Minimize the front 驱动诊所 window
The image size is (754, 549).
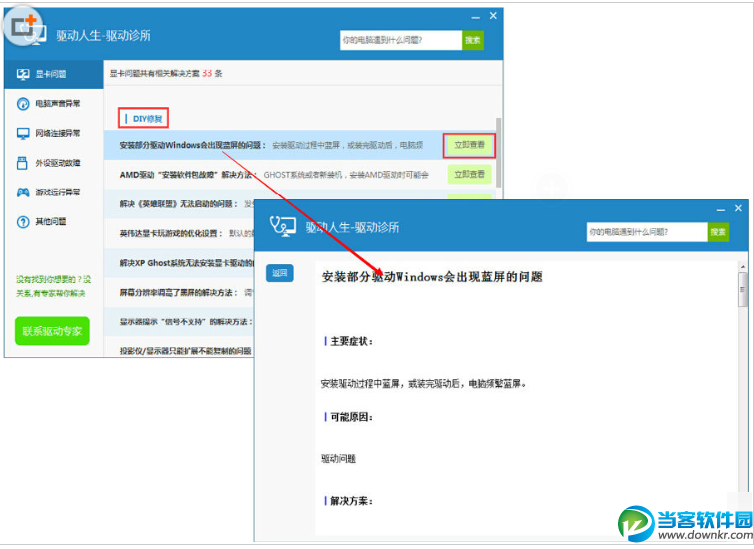720,210
